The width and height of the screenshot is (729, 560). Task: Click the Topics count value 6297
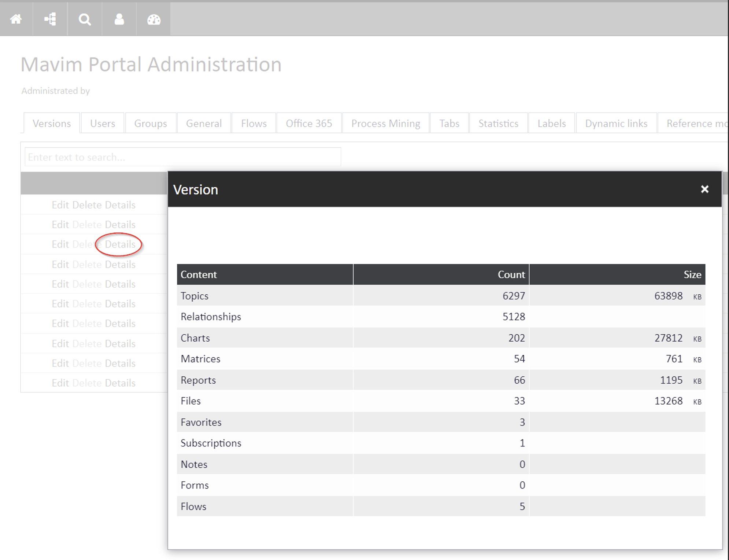(x=514, y=296)
